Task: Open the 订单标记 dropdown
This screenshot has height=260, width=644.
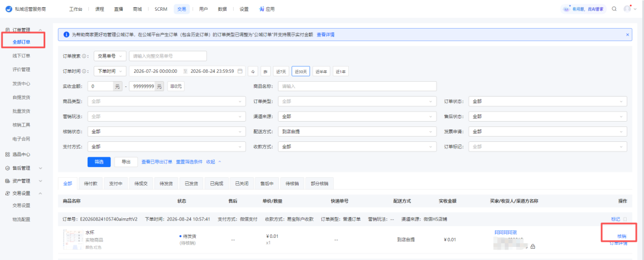Action: tap(549, 146)
